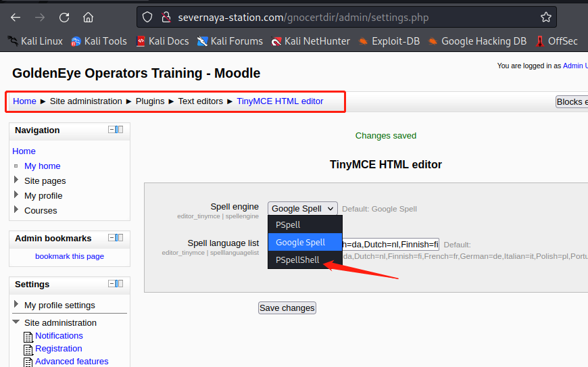Expand the Courses tree node
This screenshot has width=588, height=367.
[16, 210]
